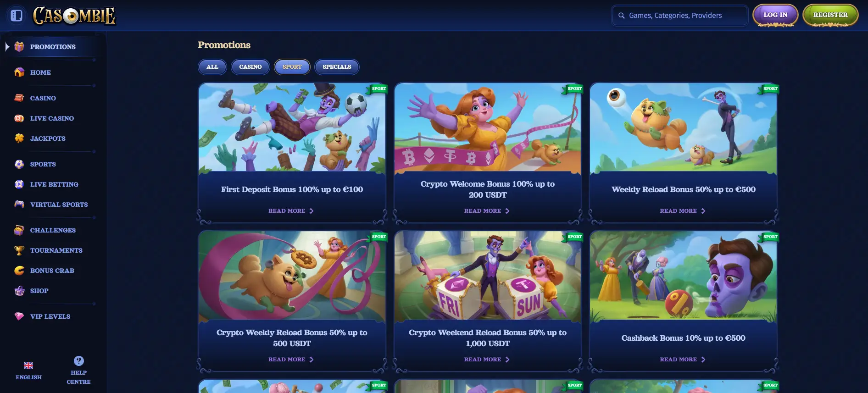Image resolution: width=868 pixels, height=393 pixels.
Task: Click the Promotions gift icon in sidebar
Action: [x=19, y=46]
